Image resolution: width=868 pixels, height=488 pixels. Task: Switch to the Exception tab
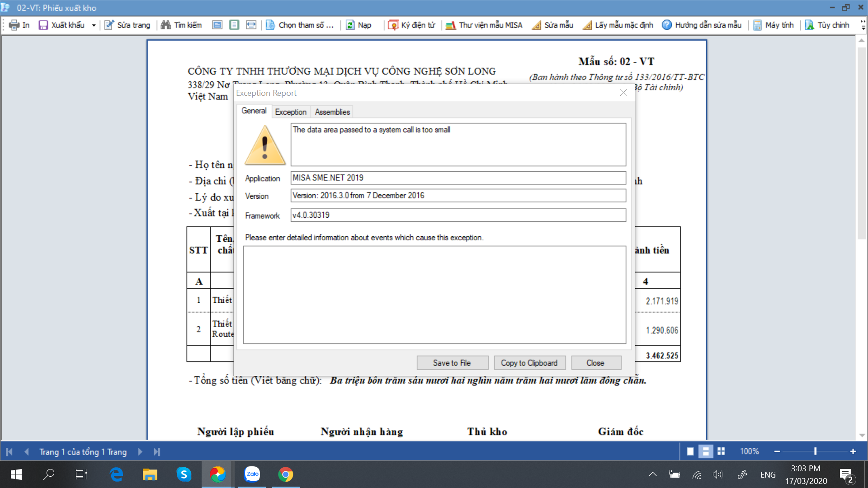(x=291, y=112)
